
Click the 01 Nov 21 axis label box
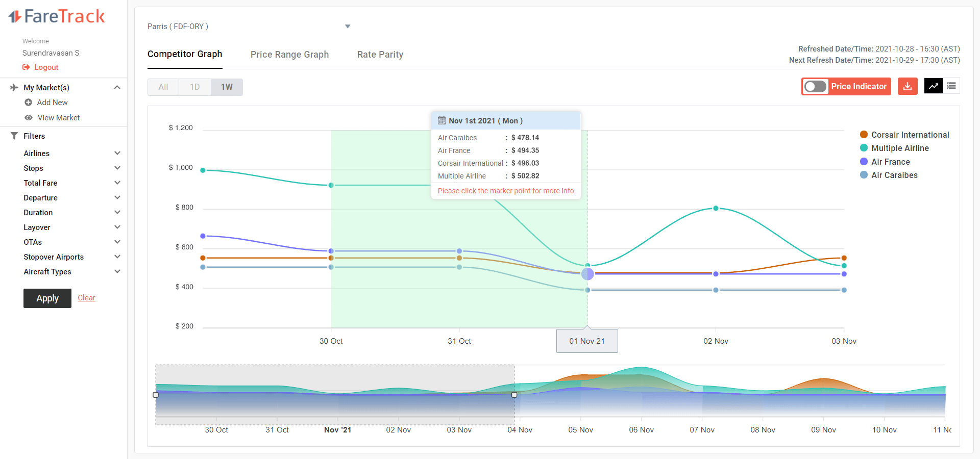[x=587, y=341]
